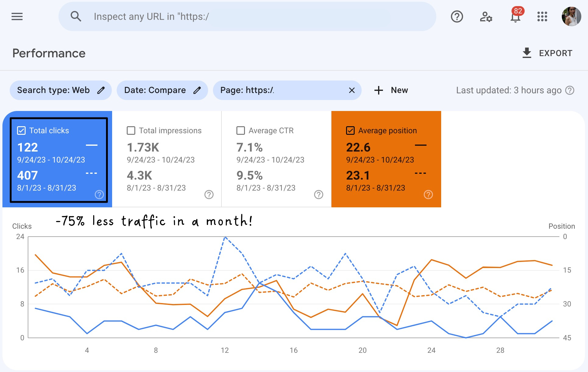Select the Average CTR metric card
Screen dimensions: 588x372
point(276,159)
